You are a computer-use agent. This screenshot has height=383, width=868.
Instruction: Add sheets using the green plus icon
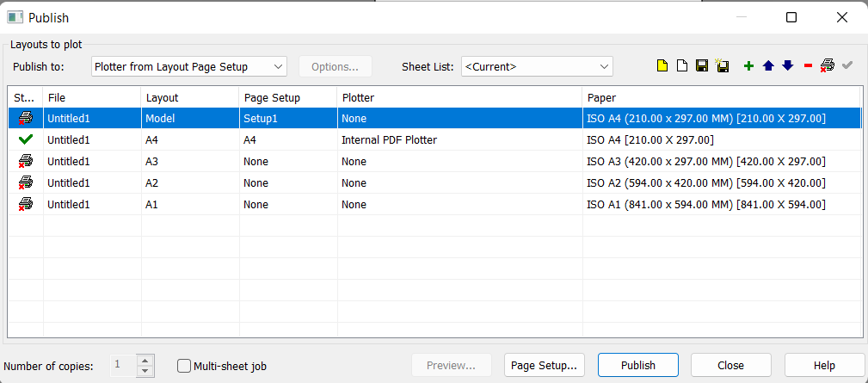point(748,66)
